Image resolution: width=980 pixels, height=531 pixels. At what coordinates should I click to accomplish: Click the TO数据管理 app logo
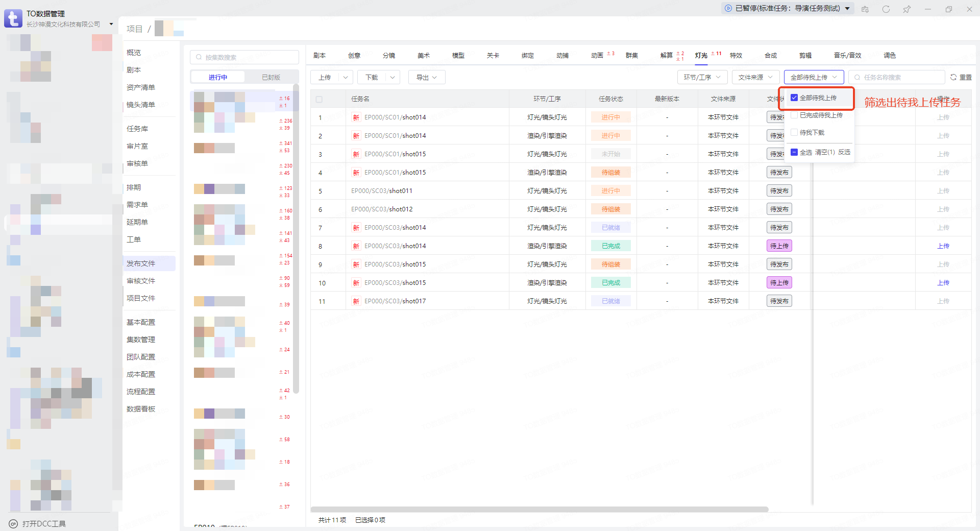point(13,18)
